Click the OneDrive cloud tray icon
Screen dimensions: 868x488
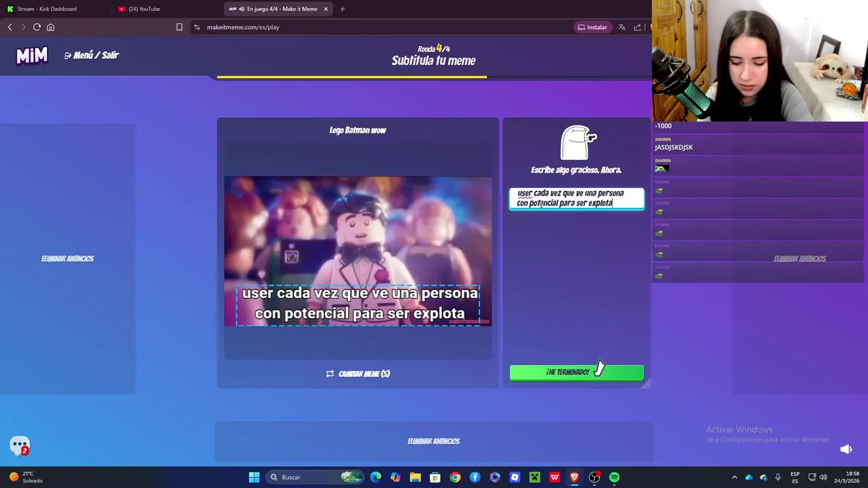pos(749,477)
